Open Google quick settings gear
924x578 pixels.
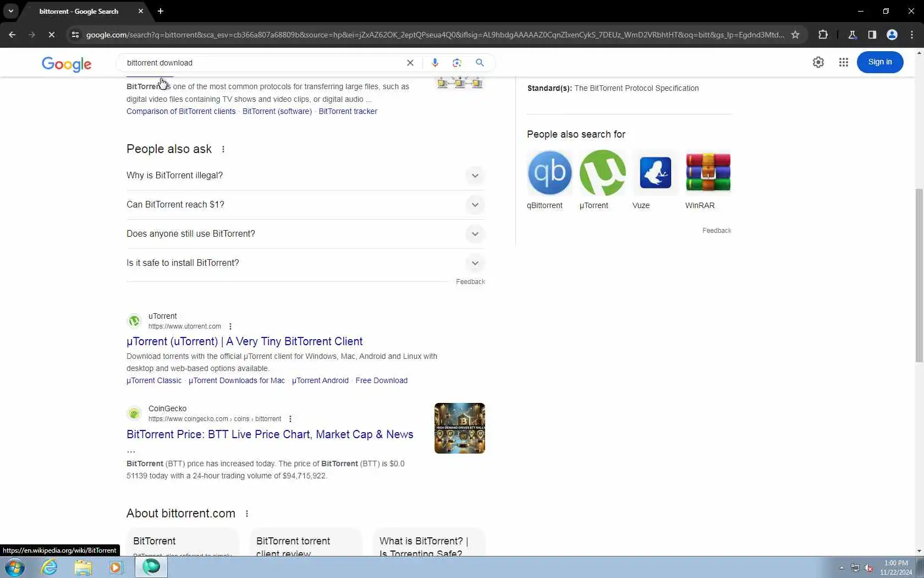coord(818,62)
